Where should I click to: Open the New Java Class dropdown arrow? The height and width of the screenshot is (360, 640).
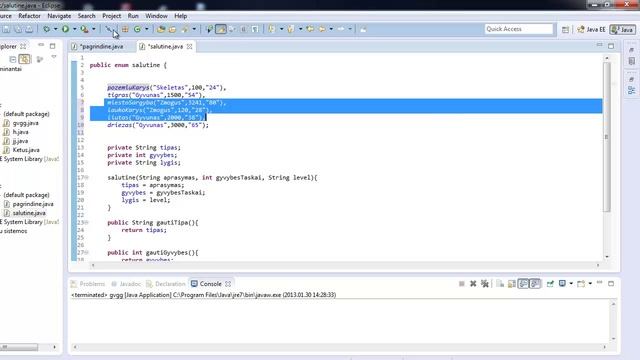pyautogui.click(x=147, y=29)
